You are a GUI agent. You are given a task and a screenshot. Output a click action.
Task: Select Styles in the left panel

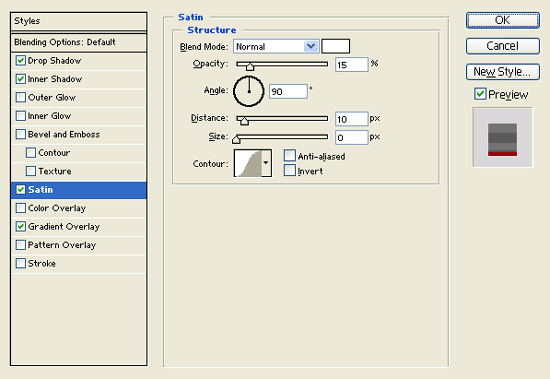point(79,21)
